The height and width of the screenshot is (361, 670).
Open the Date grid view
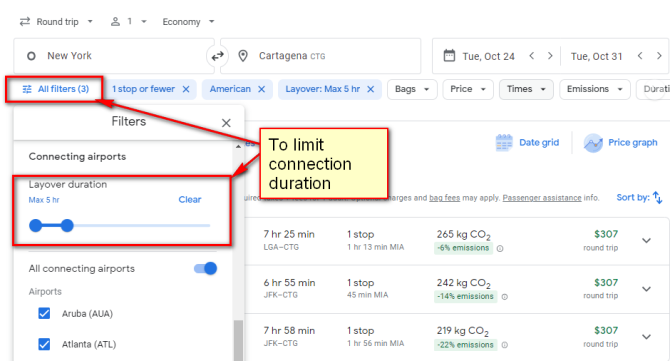[527, 143]
